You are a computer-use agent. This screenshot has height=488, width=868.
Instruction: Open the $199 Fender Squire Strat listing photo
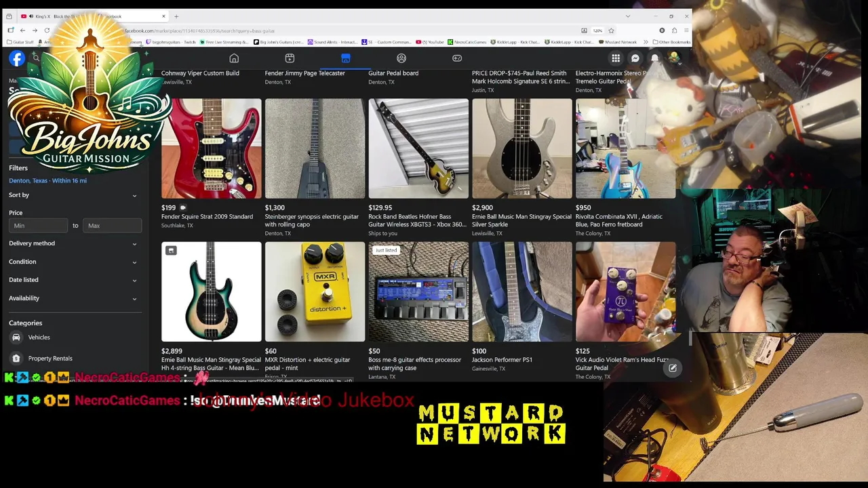pos(212,148)
